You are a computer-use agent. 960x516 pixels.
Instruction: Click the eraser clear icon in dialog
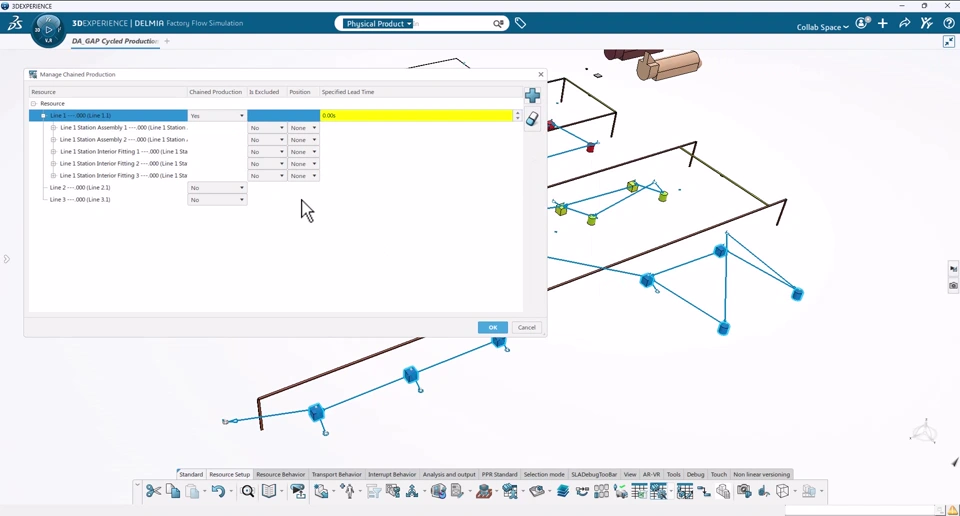coord(532,119)
